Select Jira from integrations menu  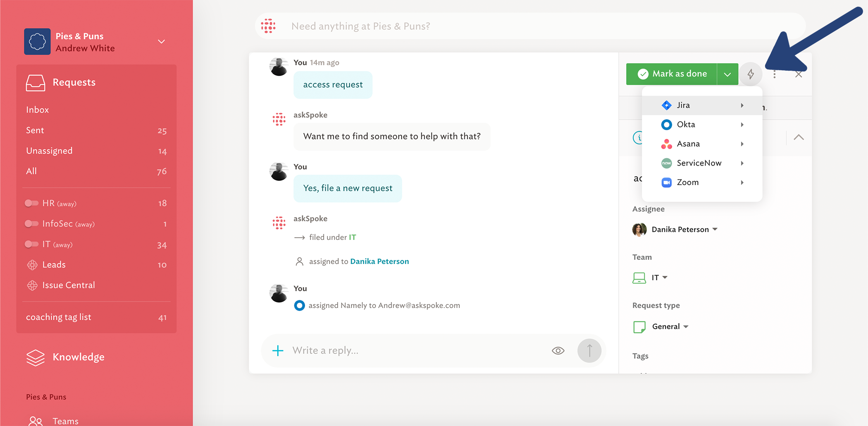click(702, 105)
